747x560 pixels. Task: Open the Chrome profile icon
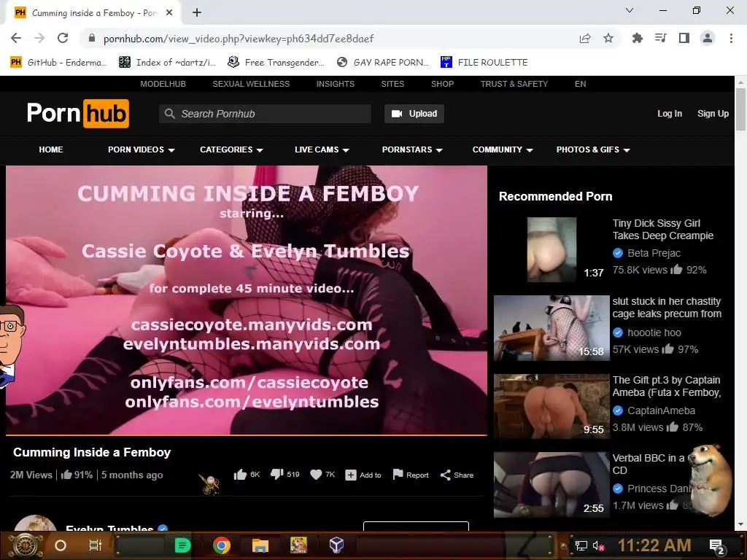708,38
